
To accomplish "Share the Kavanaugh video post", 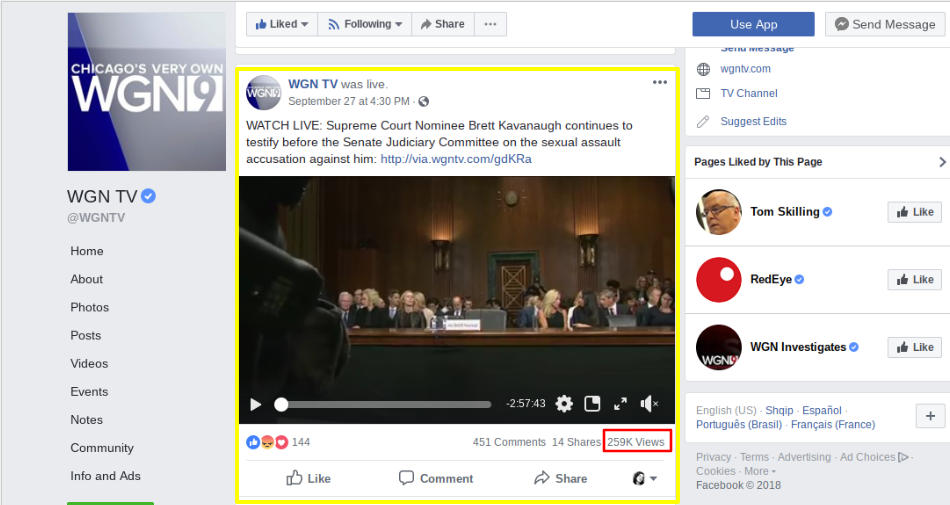I will (560, 478).
